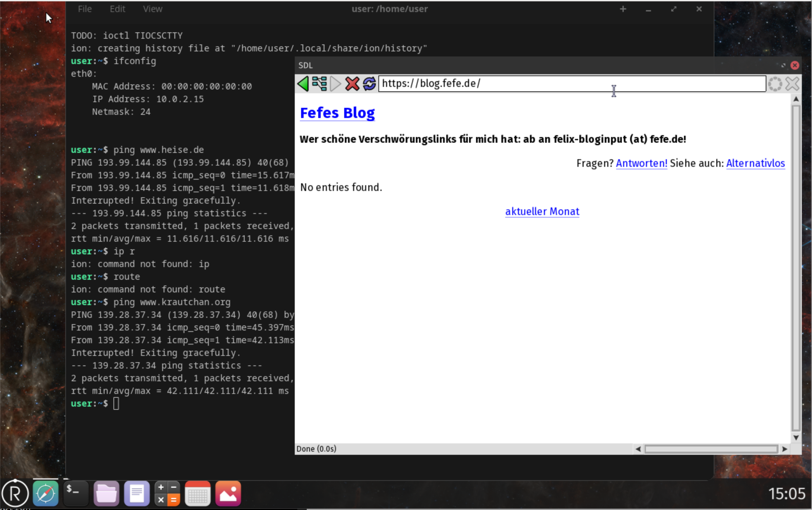Click the terminal prompt cursor on last line
This screenshot has width=812, height=510.
click(x=116, y=404)
